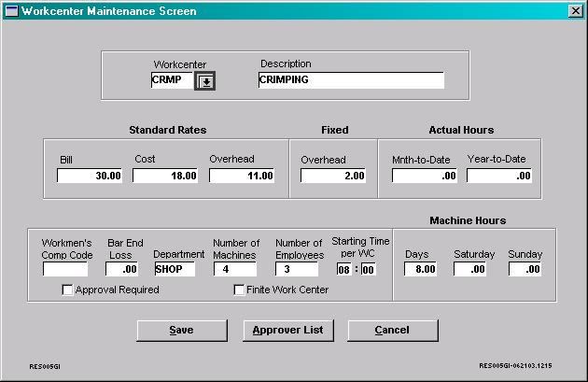Click the Machine Hours Days field 8.00
The image size is (588, 382).
pyautogui.click(x=420, y=269)
